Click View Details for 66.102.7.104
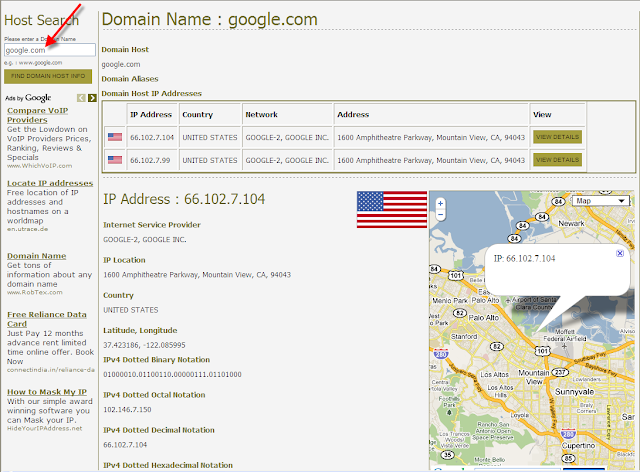The width and height of the screenshot is (640, 472). 557,137
